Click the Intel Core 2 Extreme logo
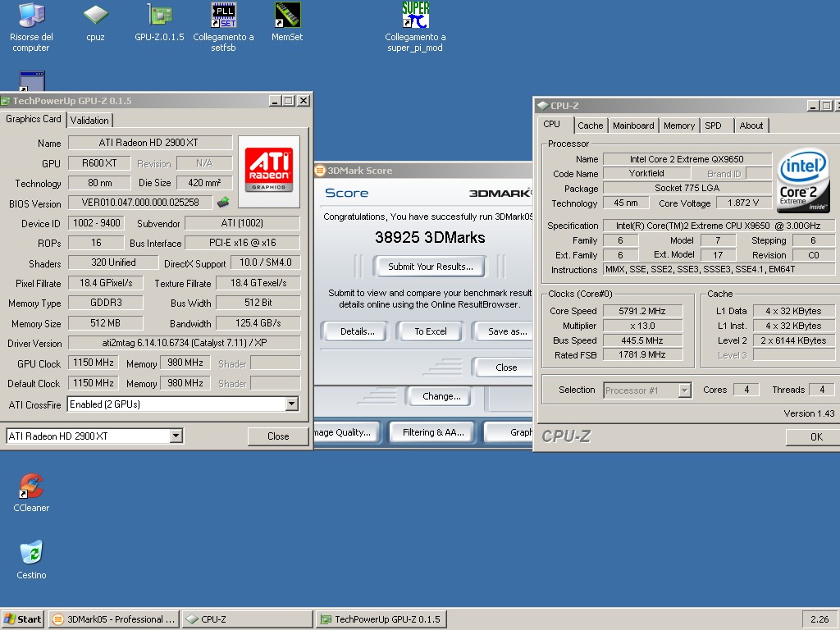The width and height of the screenshot is (840, 630). pyautogui.click(x=802, y=180)
